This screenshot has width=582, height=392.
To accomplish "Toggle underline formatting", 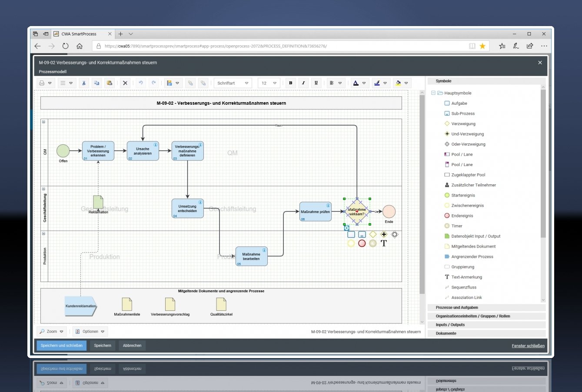I will (x=316, y=83).
